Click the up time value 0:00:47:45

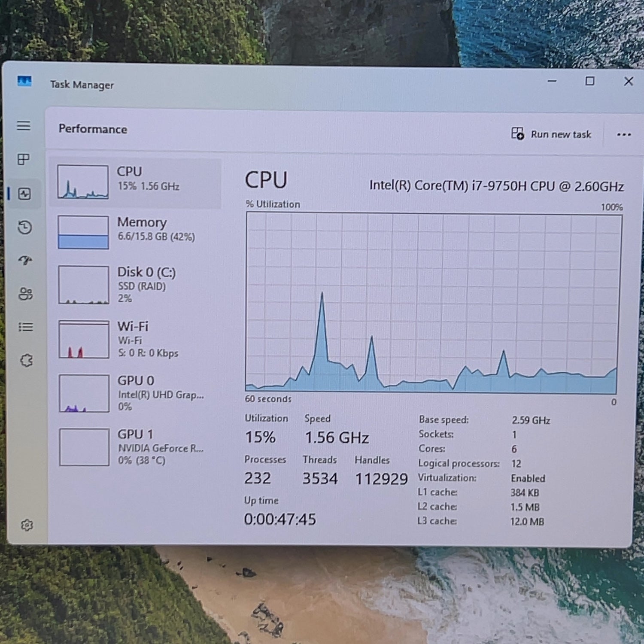[x=280, y=519]
